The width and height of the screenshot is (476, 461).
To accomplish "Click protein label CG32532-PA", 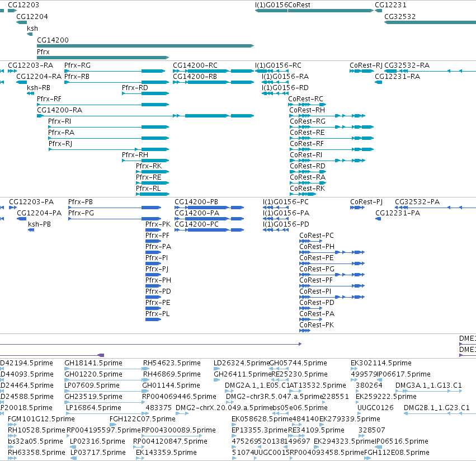I will tap(417, 202).
